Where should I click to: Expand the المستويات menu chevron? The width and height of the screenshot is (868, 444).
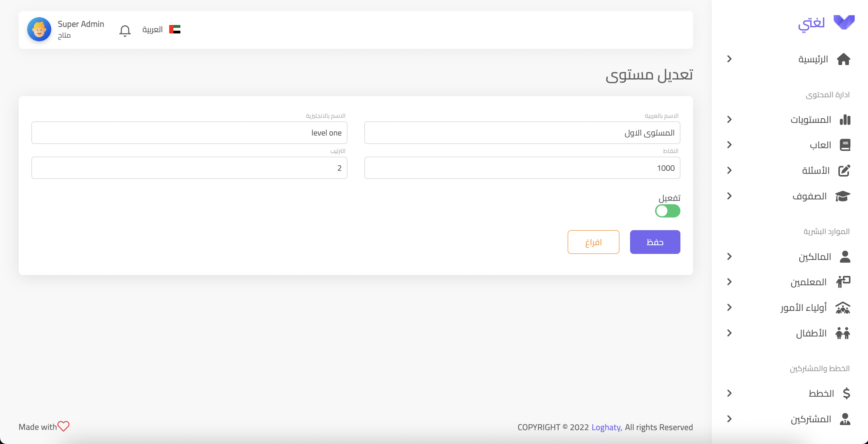(x=729, y=120)
